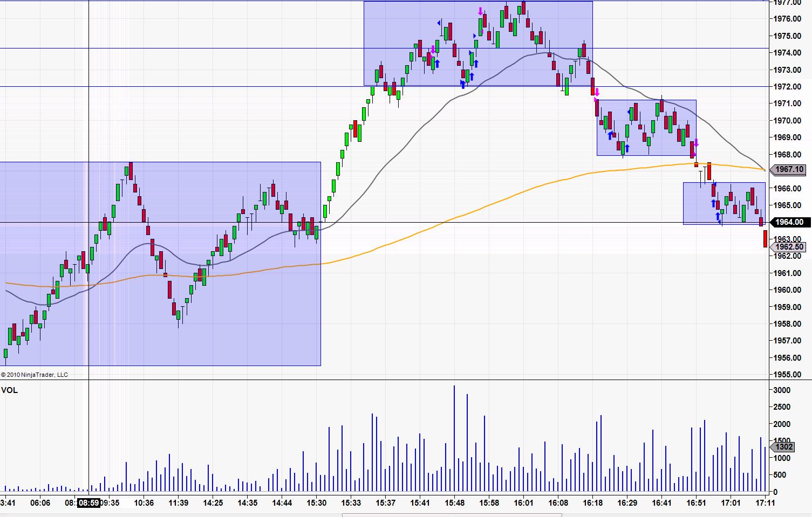Viewport: 812px width, 517px height.
Task: Select 1956.00 on the price axis
Action: click(x=787, y=358)
